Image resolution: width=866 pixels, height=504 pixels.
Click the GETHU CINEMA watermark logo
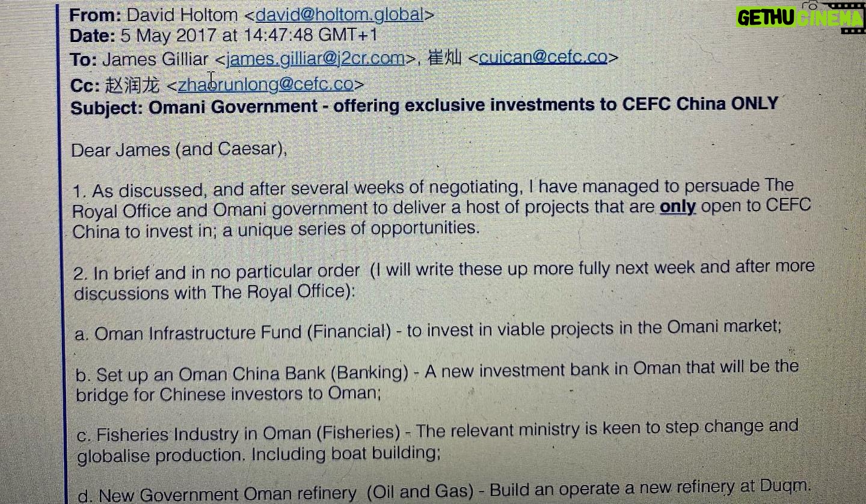(x=799, y=17)
